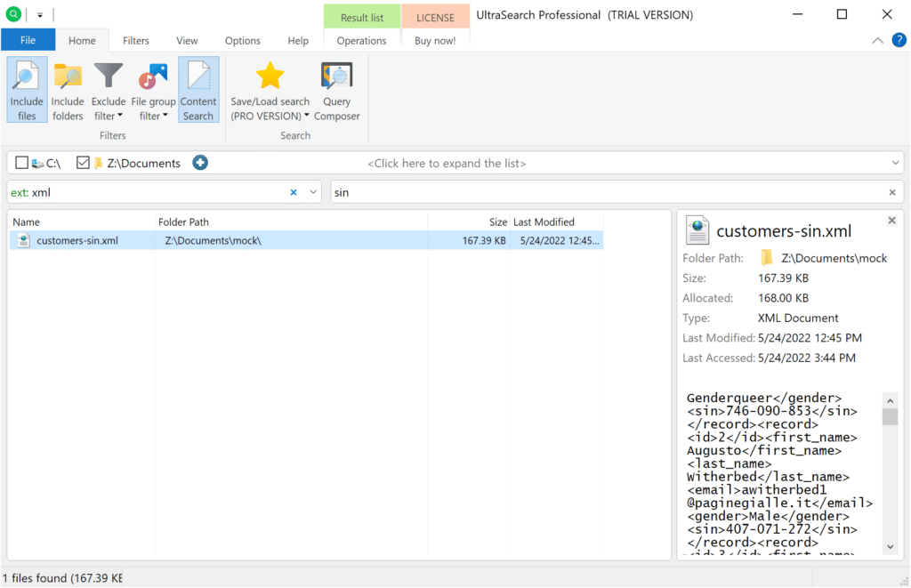Open the Operations tab
911x588 pixels.
(361, 41)
